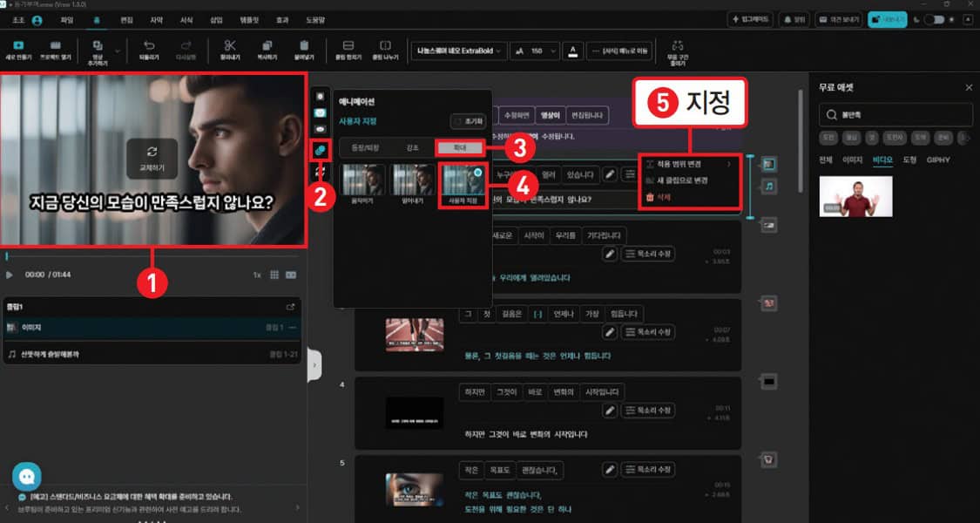Image resolution: width=980 pixels, height=523 pixels.
Task: Click the pencil edit icon in clip 3
Action: pos(611,332)
